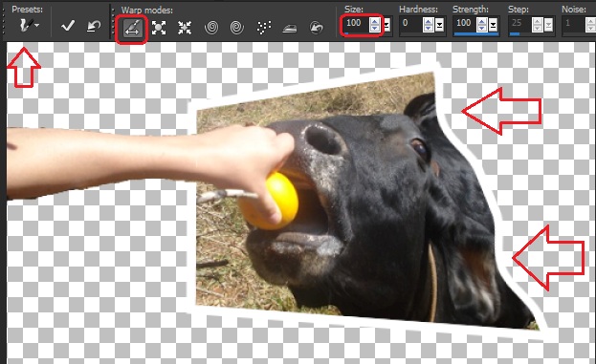Screen dimensions: 596x364
Task: Click the blue Strength slider bar
Action: tap(475, 34)
